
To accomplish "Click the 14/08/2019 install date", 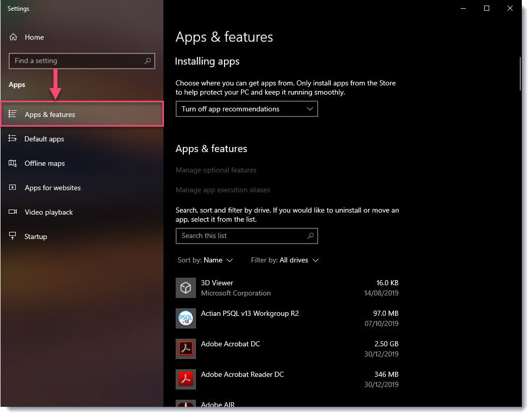I will click(x=381, y=293).
